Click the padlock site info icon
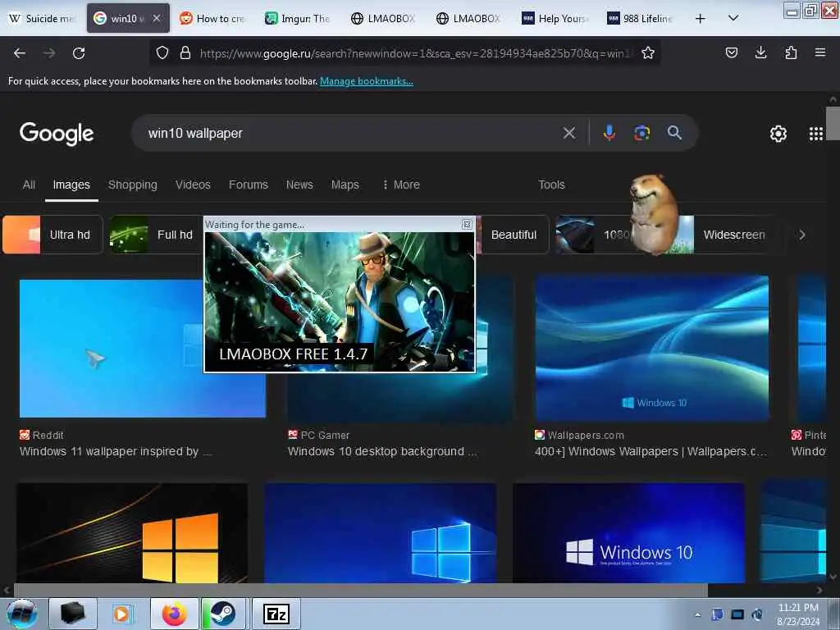This screenshot has width=840, height=630. [185, 52]
